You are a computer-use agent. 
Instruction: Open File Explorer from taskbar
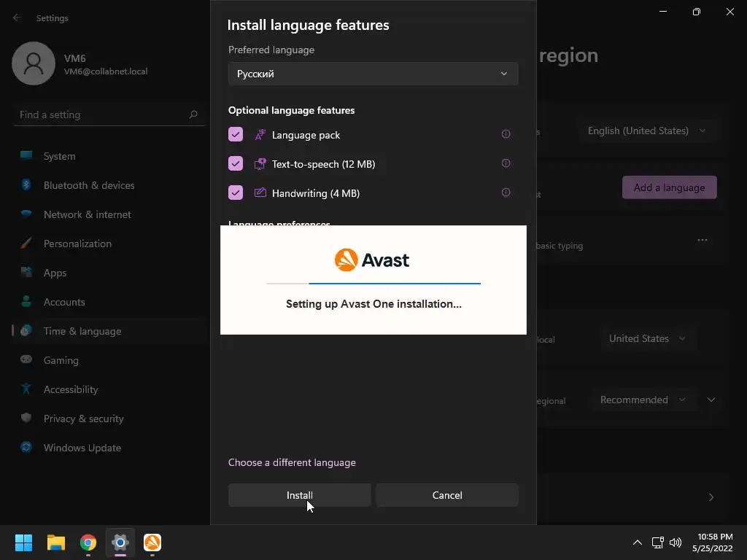[55, 542]
